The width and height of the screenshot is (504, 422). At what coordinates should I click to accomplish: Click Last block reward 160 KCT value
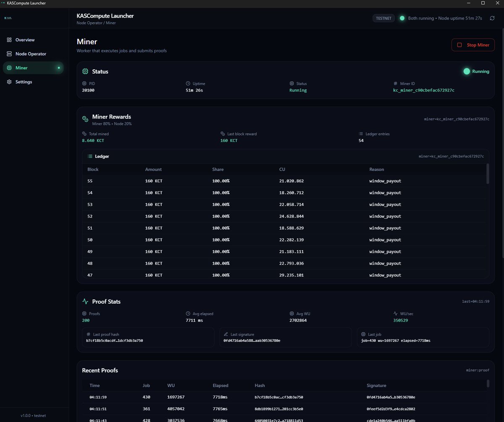(229, 141)
